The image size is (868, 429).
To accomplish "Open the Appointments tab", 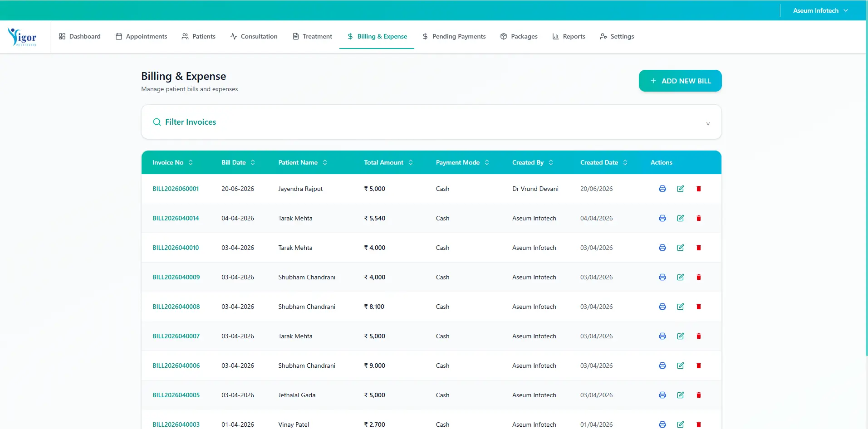I will click(x=141, y=36).
